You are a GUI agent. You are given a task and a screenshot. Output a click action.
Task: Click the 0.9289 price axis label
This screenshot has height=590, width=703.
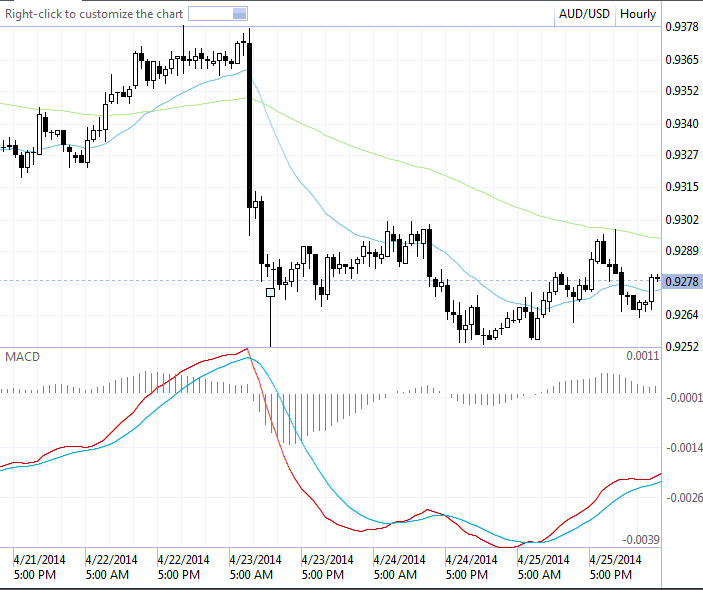pos(682,251)
